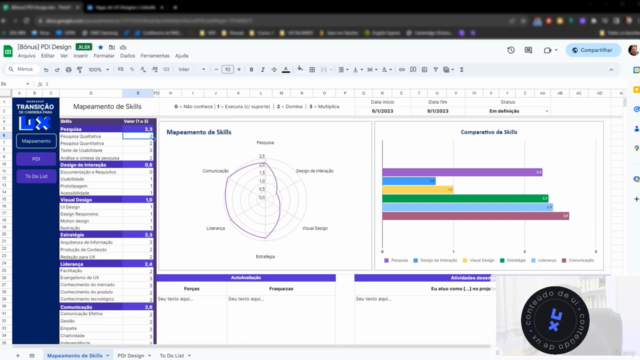Open the Arquivo menu
Viewport: 640px width, 360px height.
click(x=27, y=56)
